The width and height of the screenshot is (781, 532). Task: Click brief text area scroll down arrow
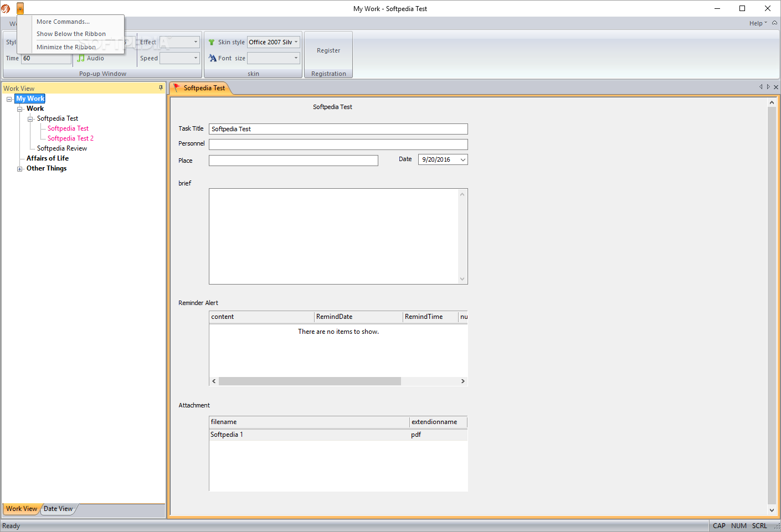click(x=463, y=279)
